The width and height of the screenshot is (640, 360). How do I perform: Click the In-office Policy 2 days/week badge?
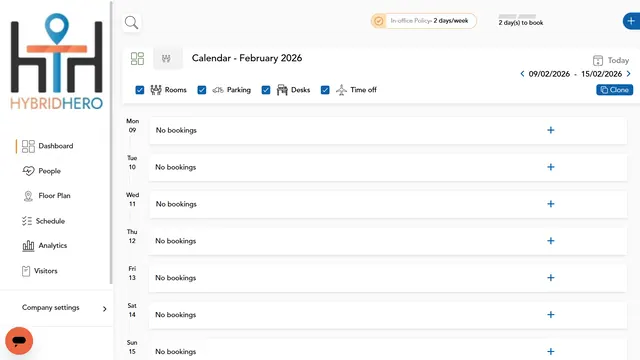coord(424,21)
